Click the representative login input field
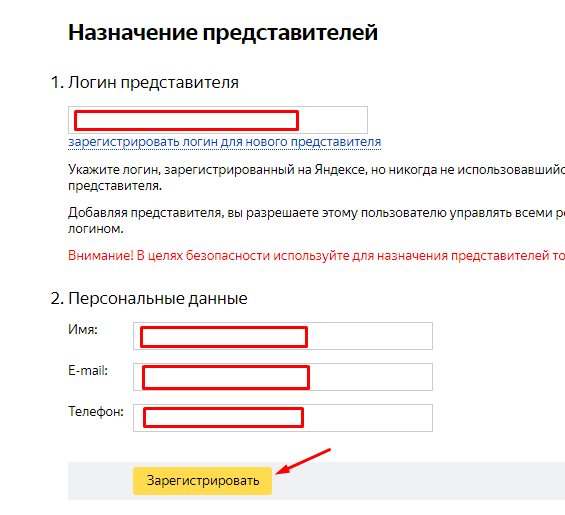The height and width of the screenshot is (515, 565). pos(218,120)
